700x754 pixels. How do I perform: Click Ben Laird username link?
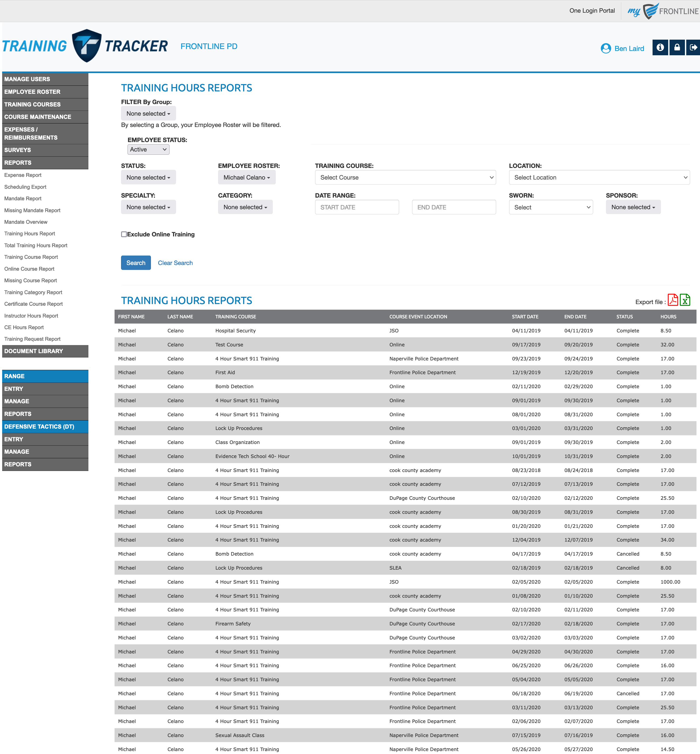629,49
